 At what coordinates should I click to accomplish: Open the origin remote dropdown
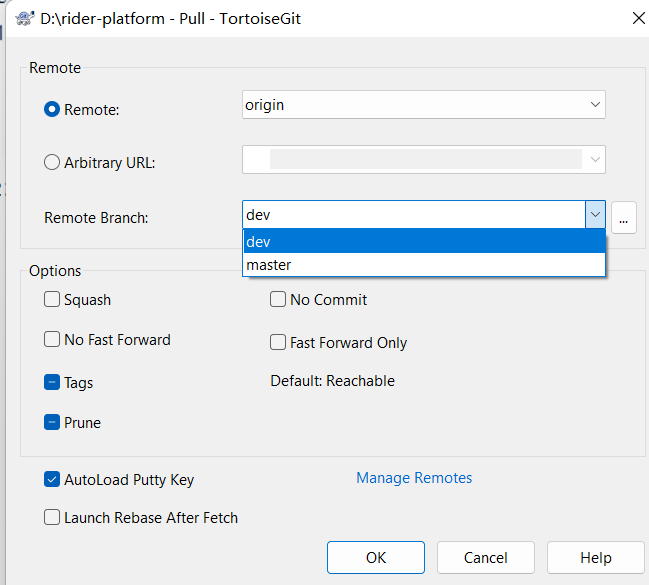pos(424,105)
